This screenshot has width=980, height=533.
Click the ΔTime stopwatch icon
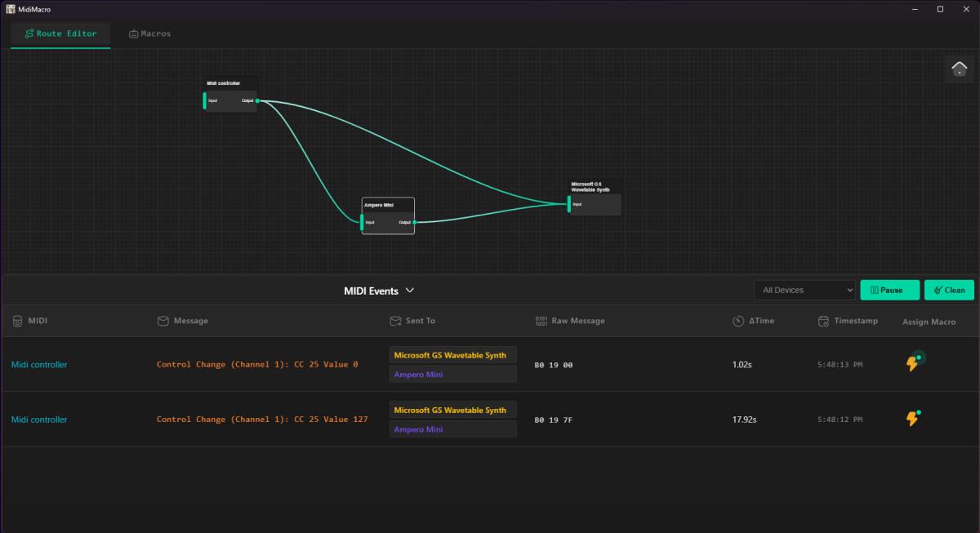738,321
